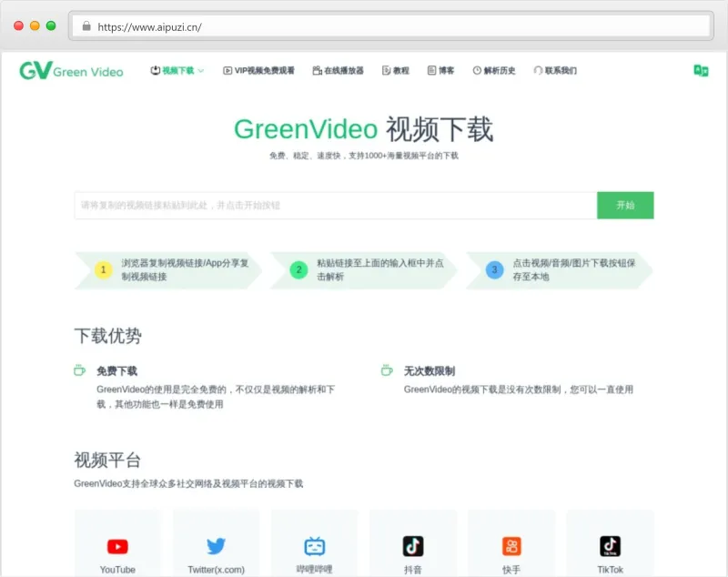Open 联系我们 contact page

coord(555,71)
